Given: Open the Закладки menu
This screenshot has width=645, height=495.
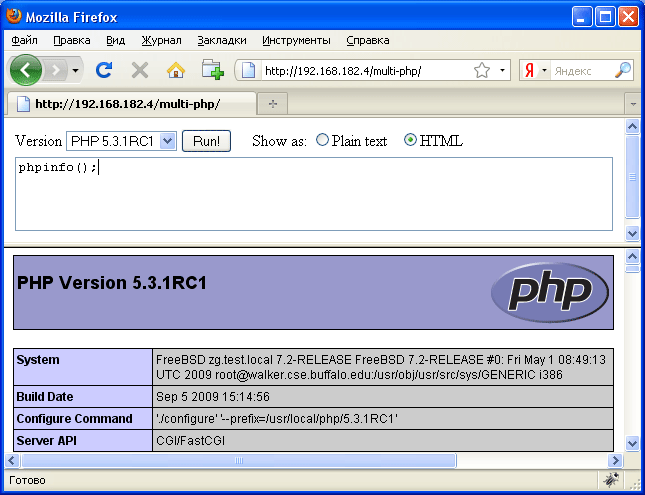Looking at the screenshot, I should click(x=221, y=40).
